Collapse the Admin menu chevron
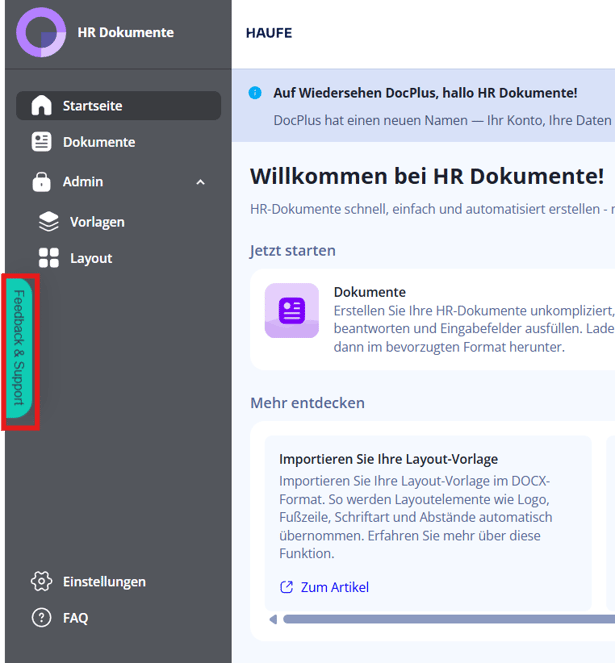 [x=200, y=182]
